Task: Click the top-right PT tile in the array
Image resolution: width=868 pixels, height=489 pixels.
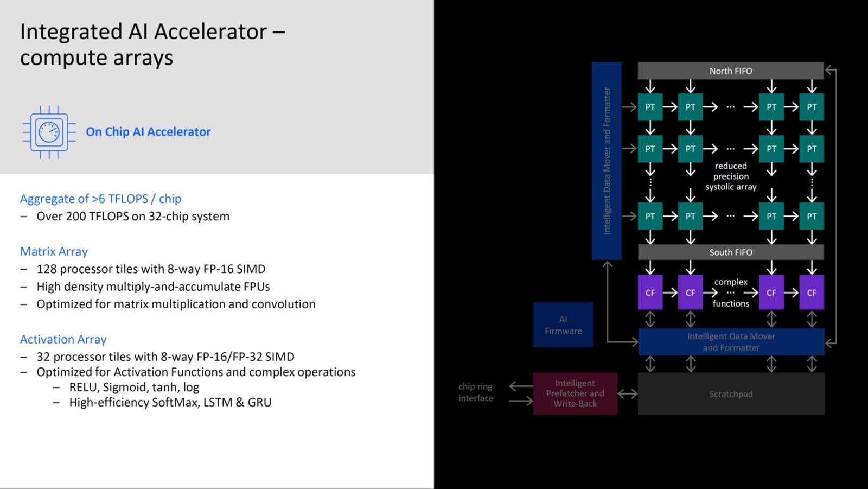Action: pyautogui.click(x=811, y=107)
